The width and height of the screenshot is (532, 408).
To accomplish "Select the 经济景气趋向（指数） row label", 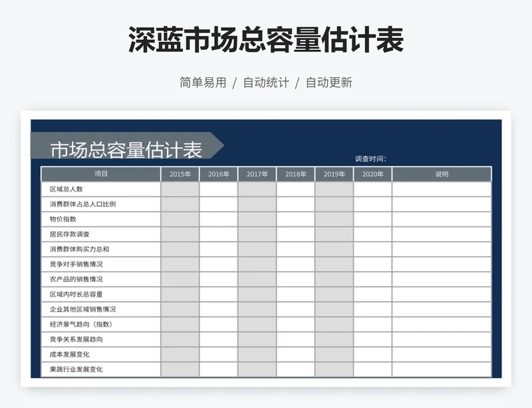I will (81, 324).
